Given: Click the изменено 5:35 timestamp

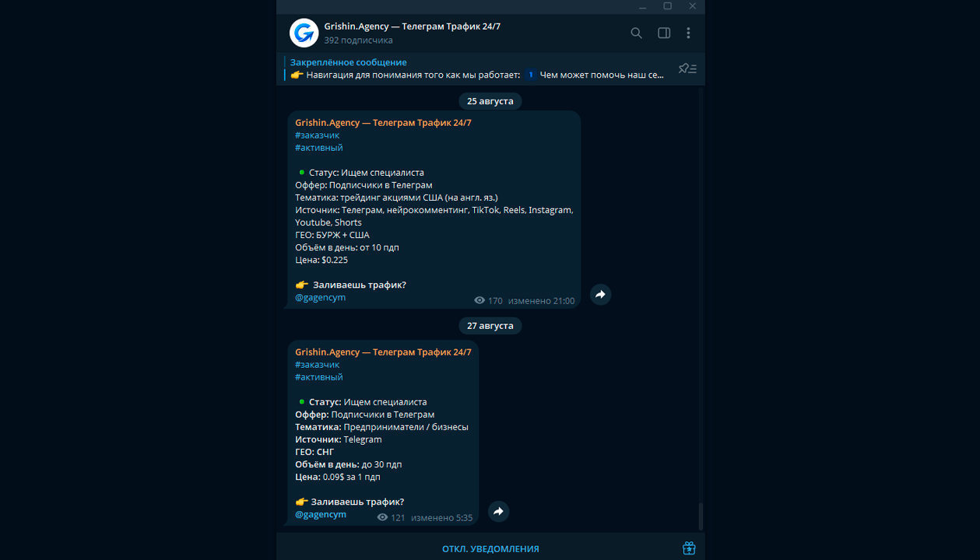Looking at the screenshot, I should [x=442, y=518].
